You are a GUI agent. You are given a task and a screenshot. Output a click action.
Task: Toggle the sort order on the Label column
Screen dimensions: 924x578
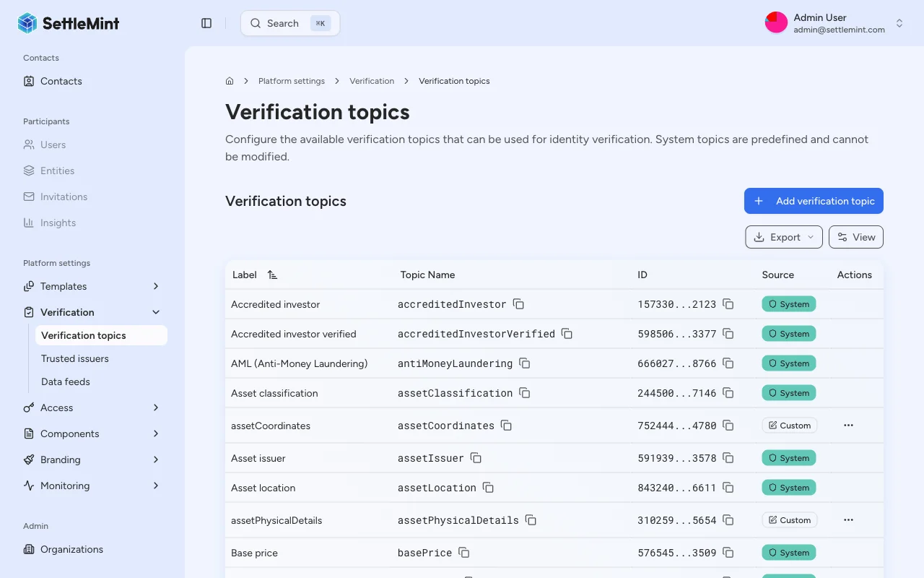point(272,275)
